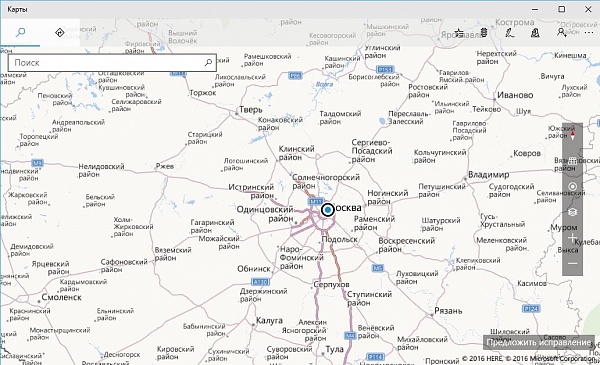This screenshot has height=365, width=600.
Task: Click into the Поиск search field
Action: (x=106, y=62)
